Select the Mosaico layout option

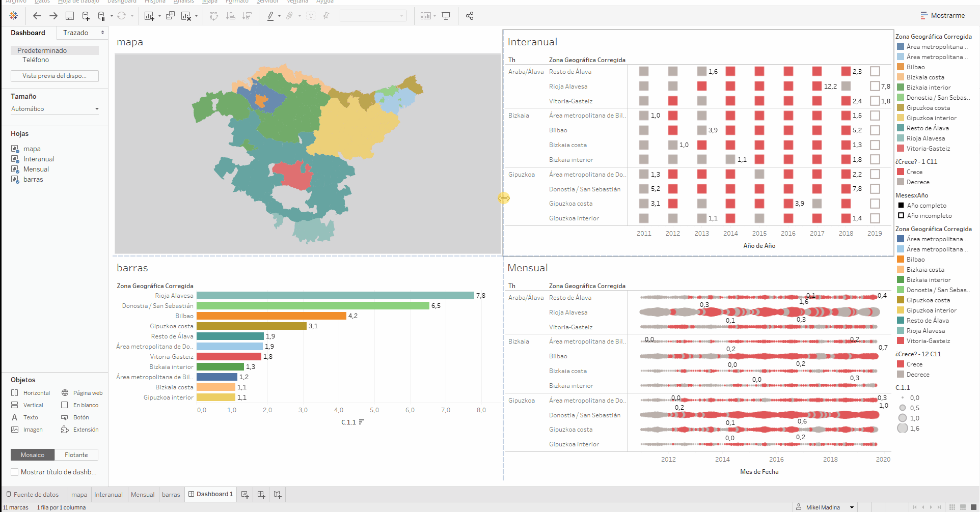pyautogui.click(x=33, y=454)
